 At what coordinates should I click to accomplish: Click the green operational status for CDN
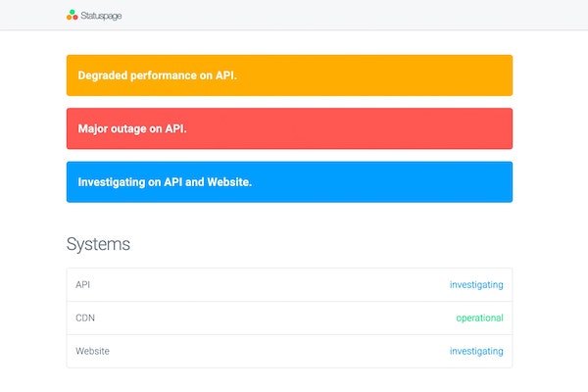point(479,318)
